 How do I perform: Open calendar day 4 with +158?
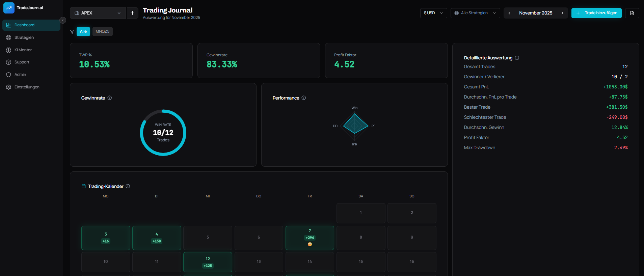point(157,238)
